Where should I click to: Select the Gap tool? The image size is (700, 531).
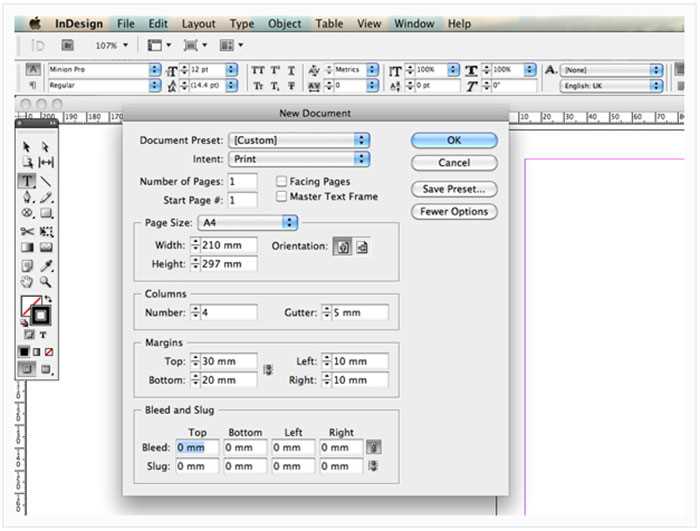pyautogui.click(x=46, y=162)
